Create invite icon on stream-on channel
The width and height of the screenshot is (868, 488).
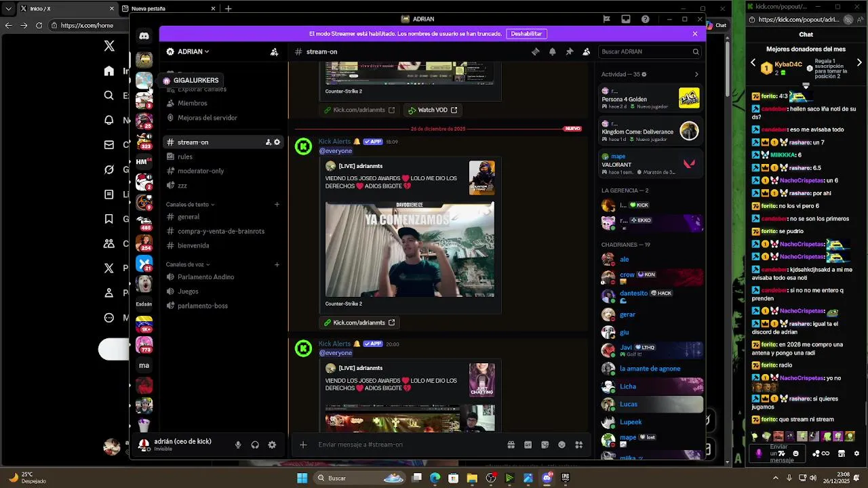click(268, 142)
